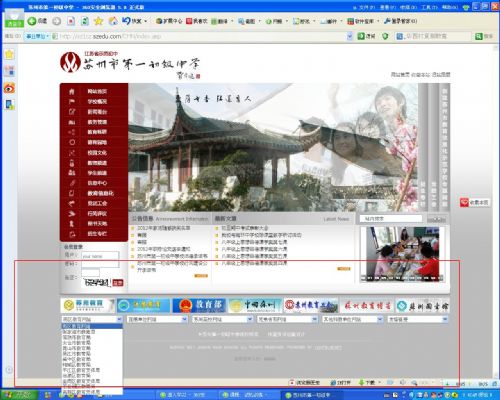Screen dimensions: 500x400
Task: Open the Weibo icon in left sidebar
Action: (x=9, y=88)
